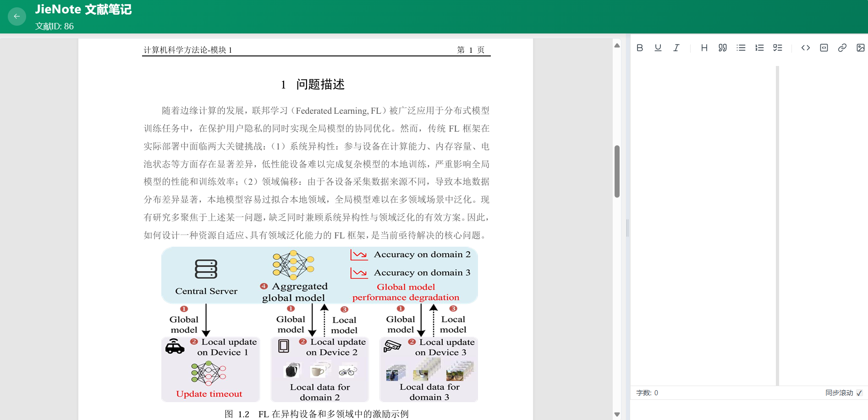The width and height of the screenshot is (868, 420).
Task: Toggle bold formatting in note editor
Action: click(640, 48)
